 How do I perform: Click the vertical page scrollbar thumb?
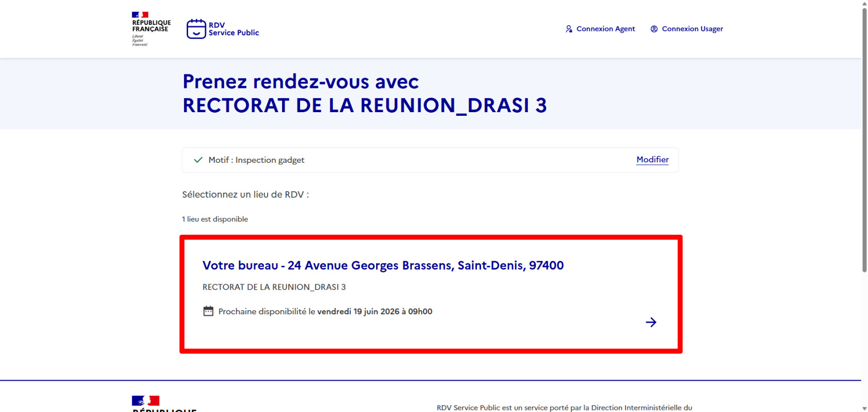click(864, 140)
